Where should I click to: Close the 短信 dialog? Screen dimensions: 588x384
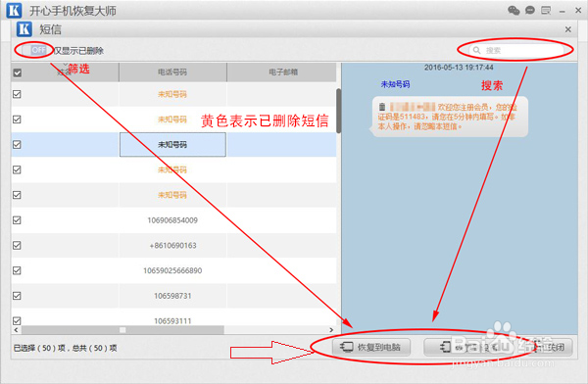point(568,29)
